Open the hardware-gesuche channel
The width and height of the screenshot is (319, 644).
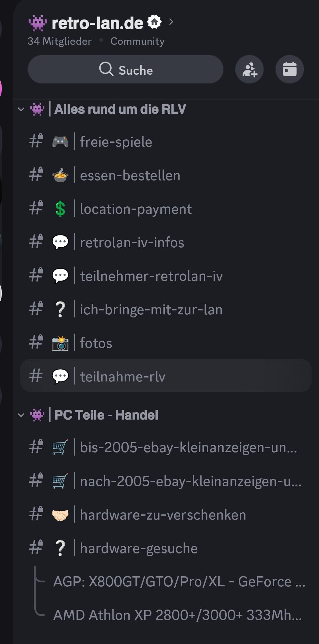coord(139,548)
